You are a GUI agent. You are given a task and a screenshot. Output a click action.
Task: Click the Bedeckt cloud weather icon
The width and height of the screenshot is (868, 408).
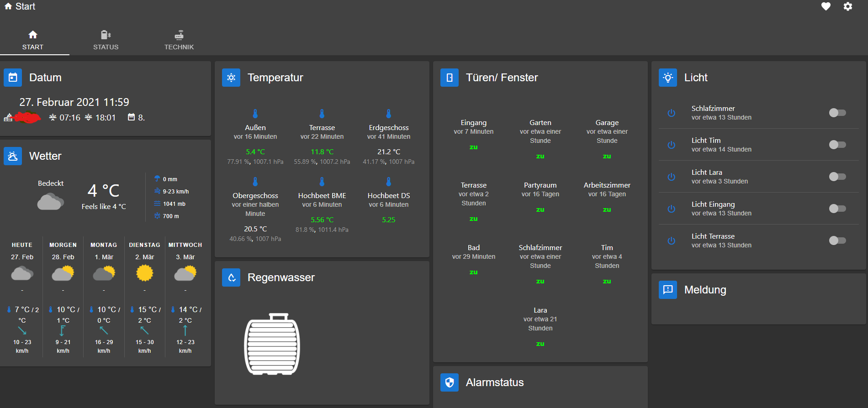pyautogui.click(x=50, y=201)
